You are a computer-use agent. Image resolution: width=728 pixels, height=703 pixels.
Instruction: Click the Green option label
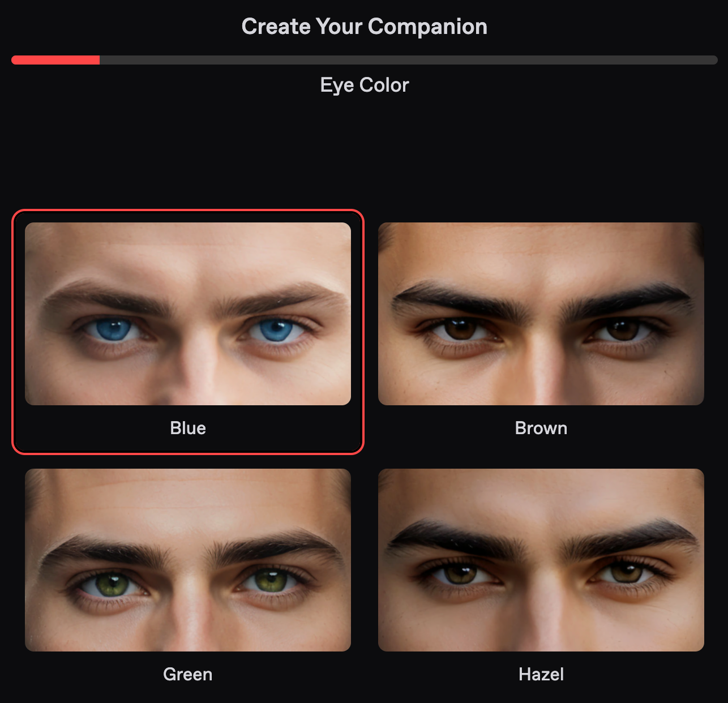[x=188, y=674]
